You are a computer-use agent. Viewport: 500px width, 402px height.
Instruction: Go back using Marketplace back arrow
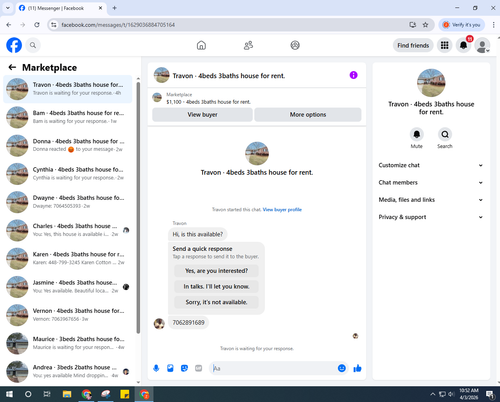click(12, 67)
